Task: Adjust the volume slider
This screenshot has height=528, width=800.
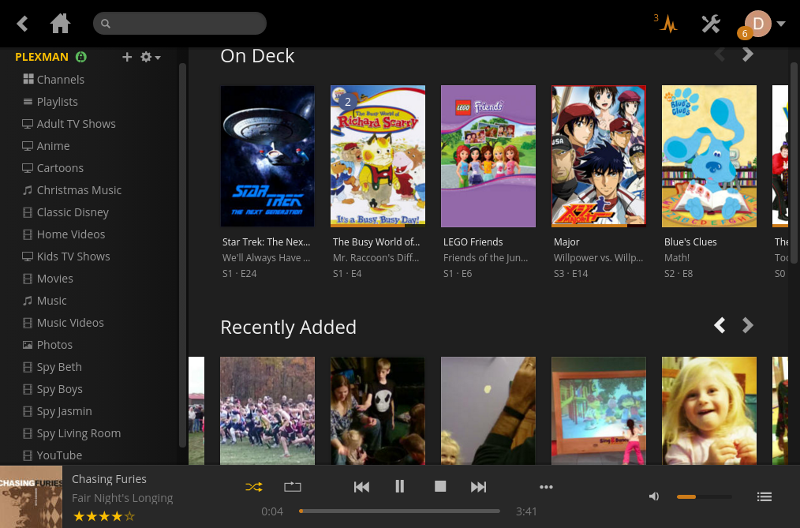Action: click(704, 497)
